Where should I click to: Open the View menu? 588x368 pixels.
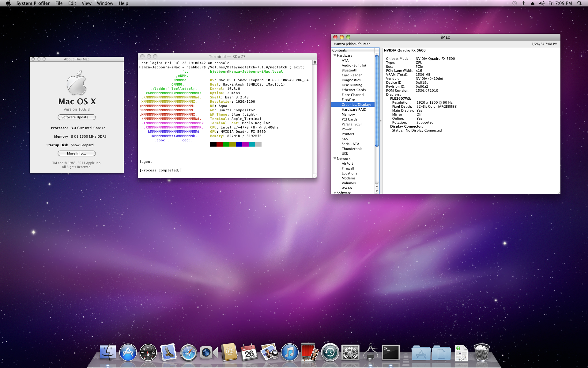click(86, 3)
